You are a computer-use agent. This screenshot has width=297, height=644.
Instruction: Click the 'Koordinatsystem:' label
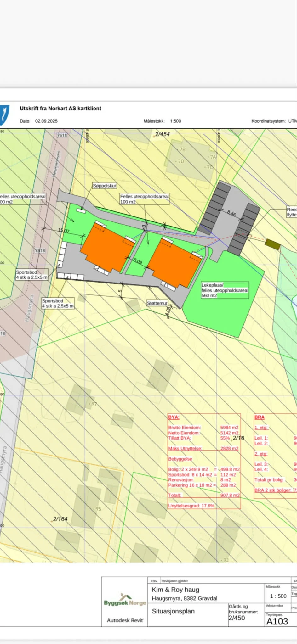tap(268, 121)
